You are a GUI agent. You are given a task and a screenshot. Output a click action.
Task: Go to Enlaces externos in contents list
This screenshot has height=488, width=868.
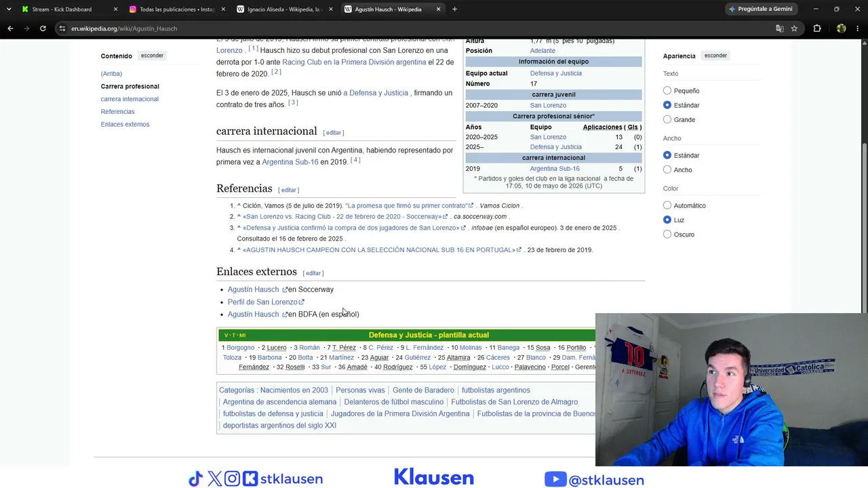(x=125, y=124)
